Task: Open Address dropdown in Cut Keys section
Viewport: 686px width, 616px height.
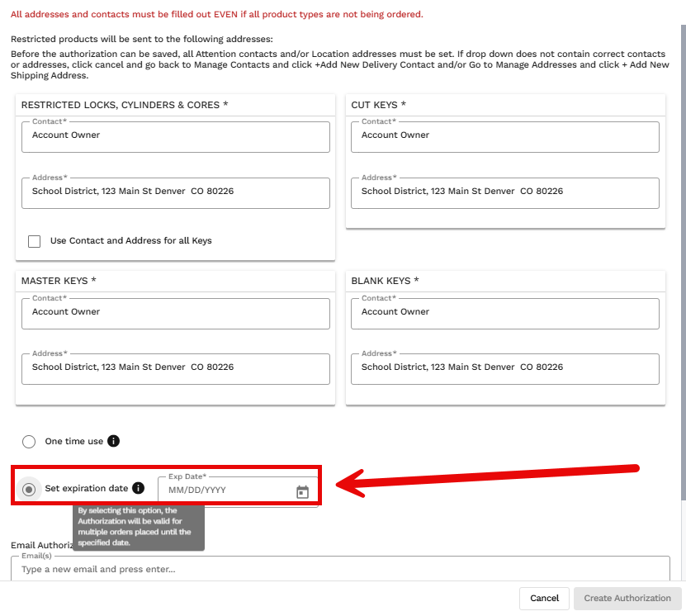Action: (505, 193)
